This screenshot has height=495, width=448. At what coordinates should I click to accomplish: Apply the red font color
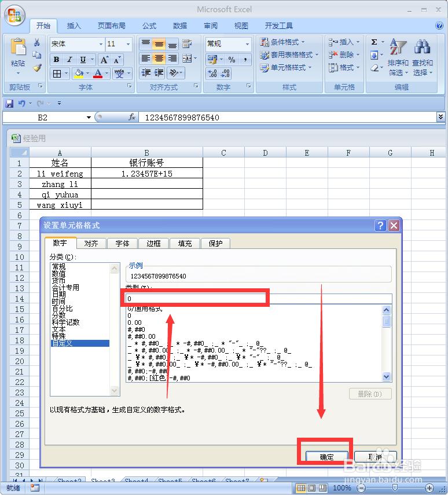[x=98, y=74]
